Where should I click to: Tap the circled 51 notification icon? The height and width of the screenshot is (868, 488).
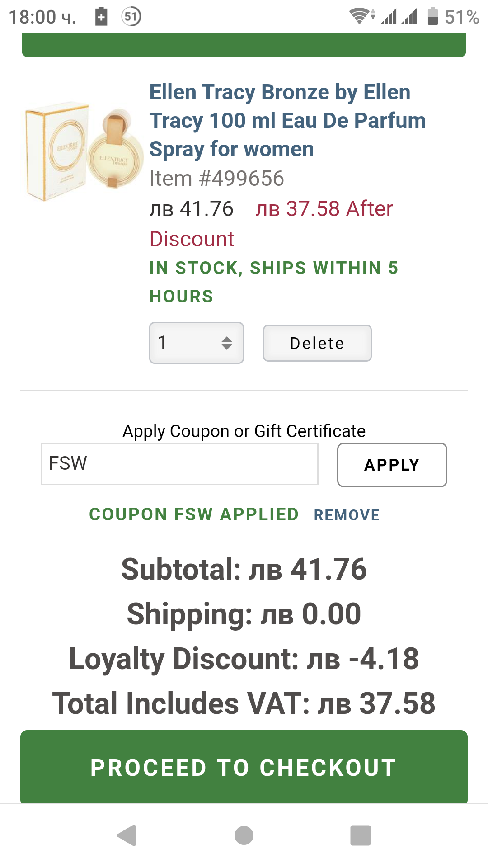[131, 17]
